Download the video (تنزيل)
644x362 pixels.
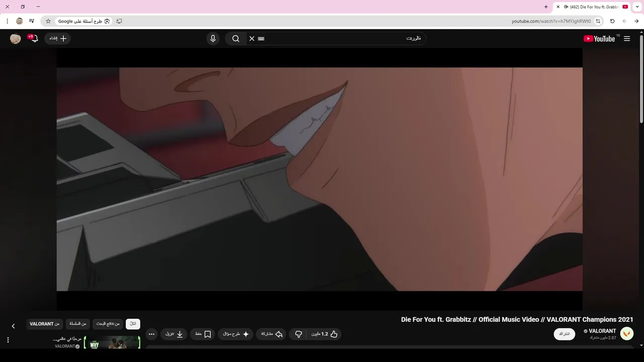pos(174,334)
